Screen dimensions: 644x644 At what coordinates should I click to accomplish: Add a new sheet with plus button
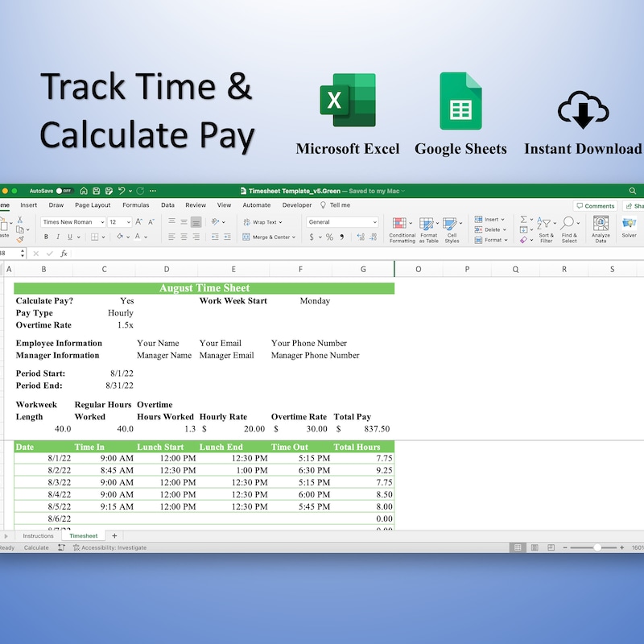click(114, 535)
